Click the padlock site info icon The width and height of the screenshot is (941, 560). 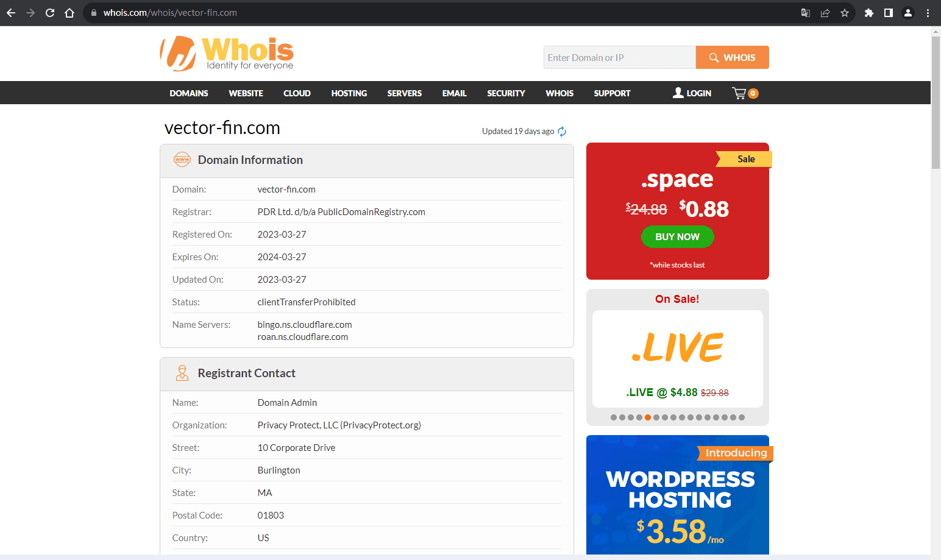pyautogui.click(x=94, y=13)
